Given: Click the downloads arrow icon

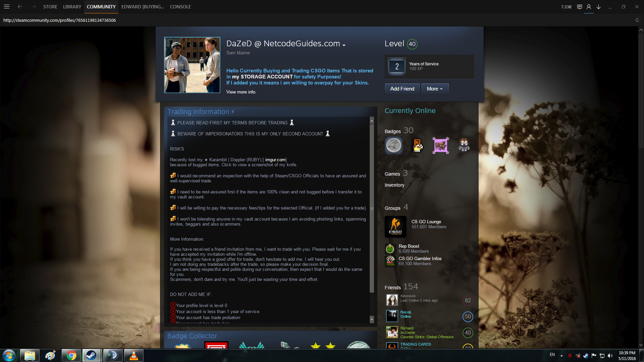Looking at the screenshot, I should [x=598, y=7].
